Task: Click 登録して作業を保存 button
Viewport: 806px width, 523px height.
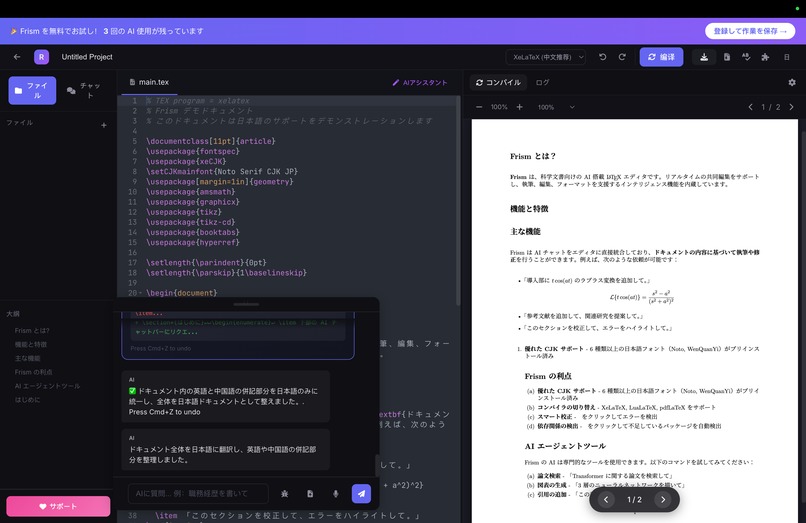Action: pyautogui.click(x=750, y=31)
